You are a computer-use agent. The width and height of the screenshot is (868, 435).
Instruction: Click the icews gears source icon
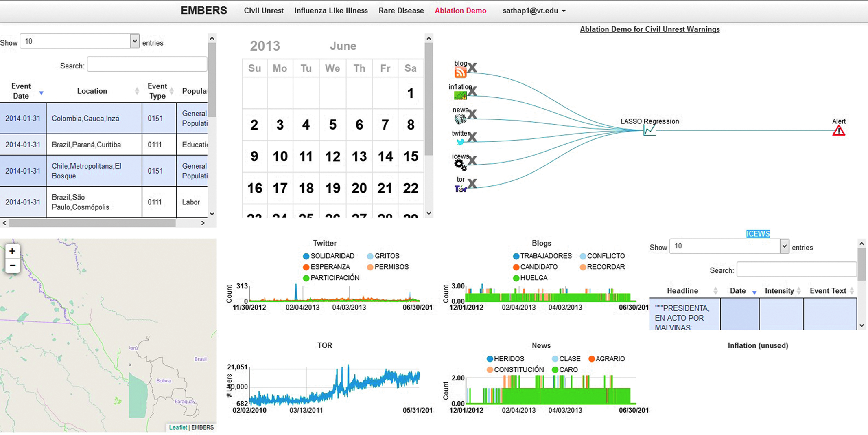460,165
